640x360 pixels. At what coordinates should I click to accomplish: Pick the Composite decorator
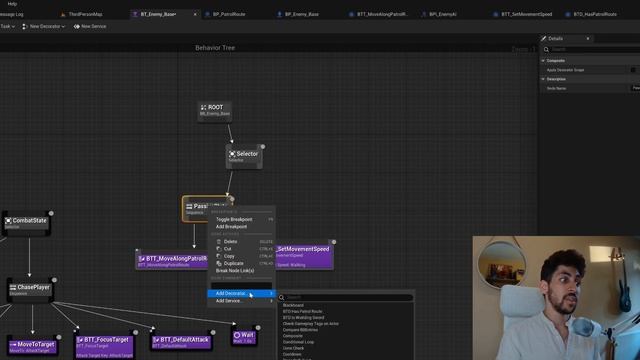[293, 336]
